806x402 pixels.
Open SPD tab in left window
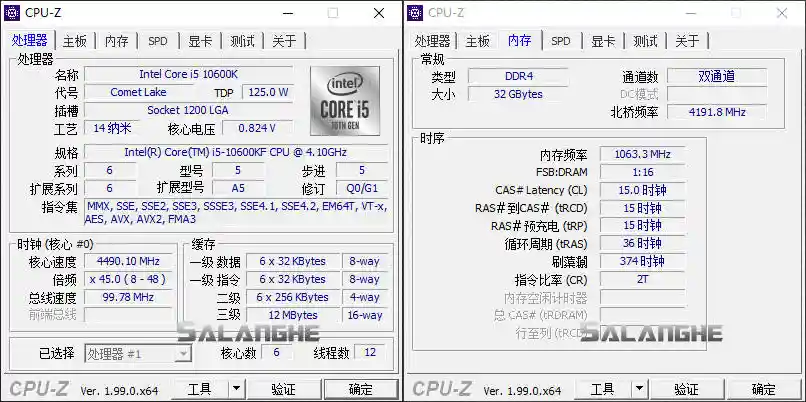point(158,41)
